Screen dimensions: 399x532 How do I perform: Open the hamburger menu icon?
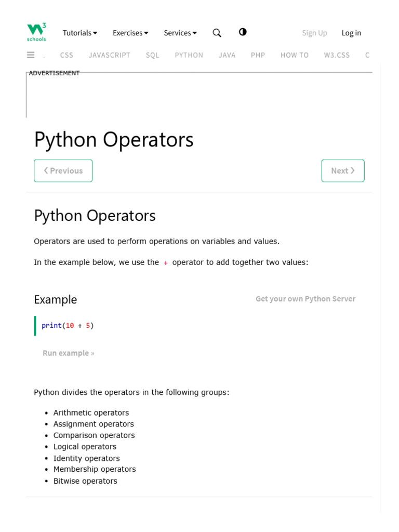tap(31, 55)
